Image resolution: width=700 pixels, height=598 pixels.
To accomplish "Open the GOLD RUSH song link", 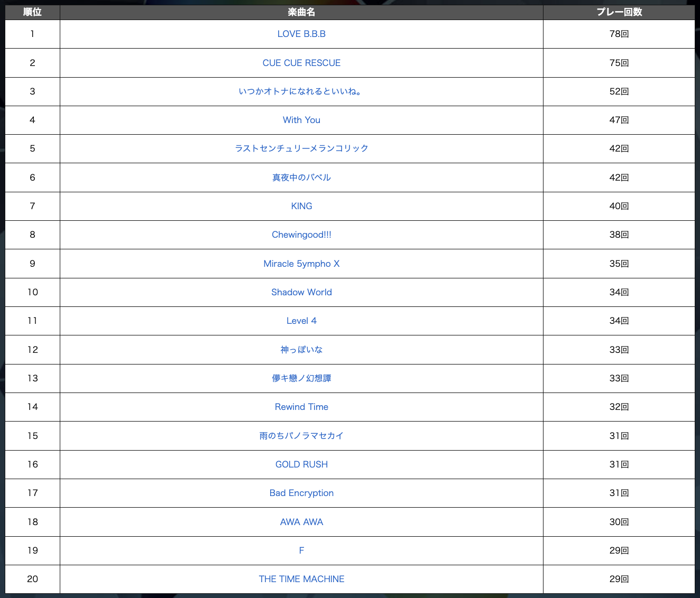I will click(x=301, y=464).
